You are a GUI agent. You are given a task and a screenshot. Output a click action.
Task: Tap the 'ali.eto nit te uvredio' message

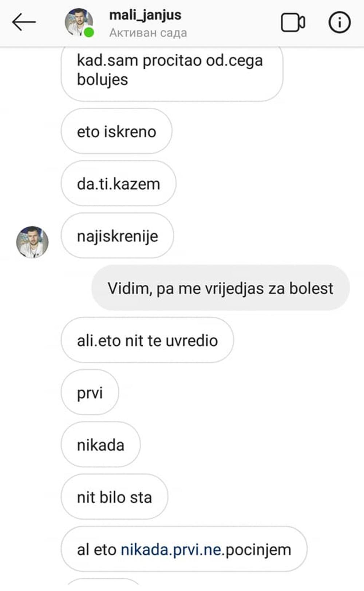147,340
